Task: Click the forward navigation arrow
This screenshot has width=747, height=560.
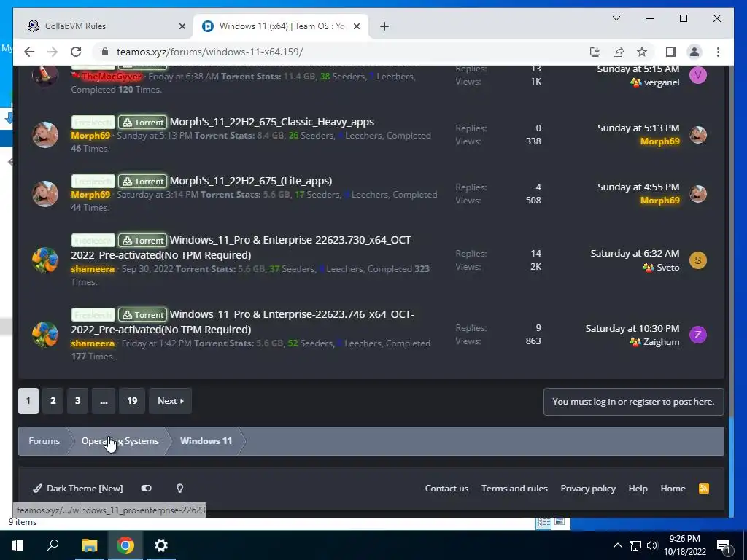Action: (53, 52)
